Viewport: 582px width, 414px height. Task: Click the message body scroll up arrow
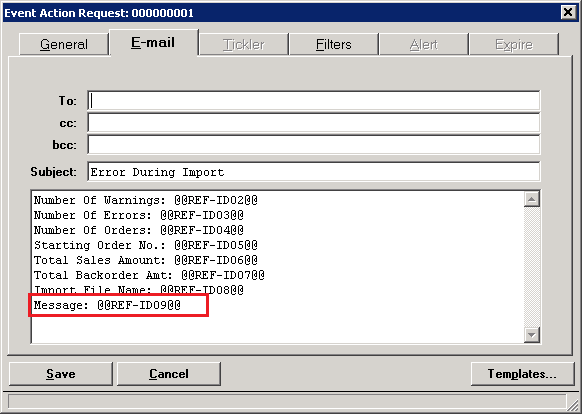pos(532,200)
